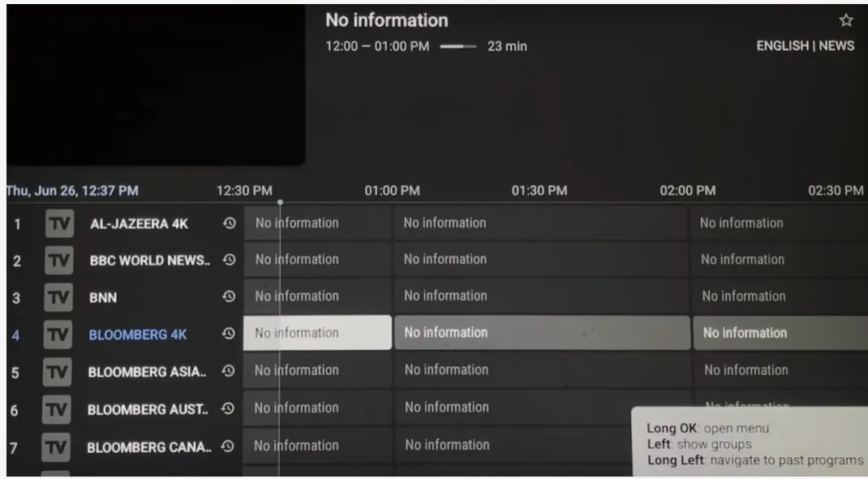868x479 pixels.
Task: Click the video preview thumbnail
Action: (x=156, y=84)
